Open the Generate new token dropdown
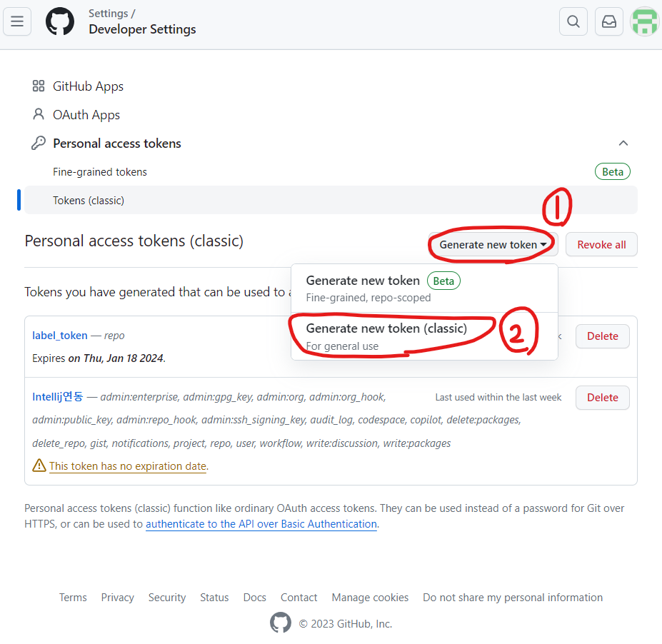The height and width of the screenshot is (644, 662). tap(493, 244)
